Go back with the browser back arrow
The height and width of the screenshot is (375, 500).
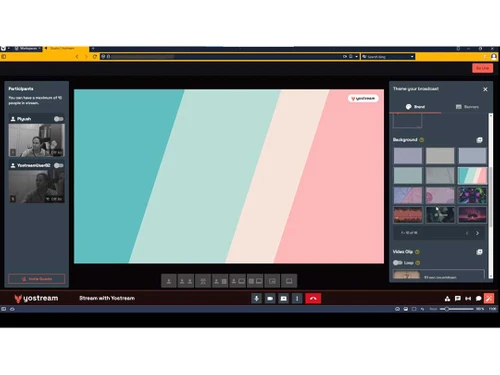coord(77,57)
